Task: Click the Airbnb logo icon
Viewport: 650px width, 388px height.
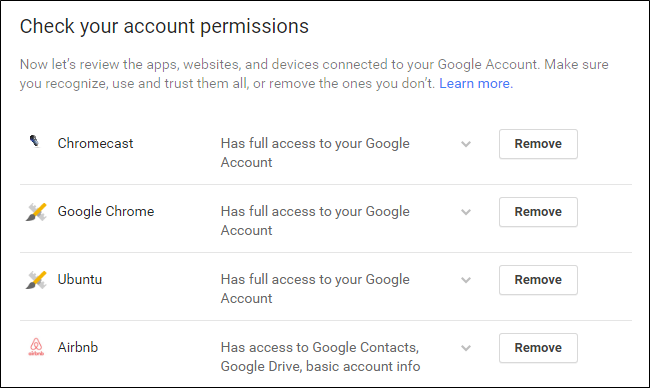Action: point(36,347)
